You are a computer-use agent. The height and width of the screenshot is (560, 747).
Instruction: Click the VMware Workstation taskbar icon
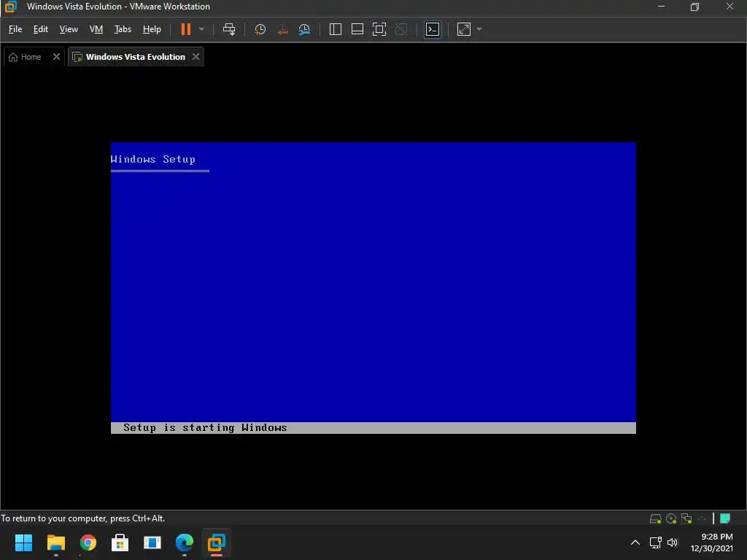tap(216, 542)
